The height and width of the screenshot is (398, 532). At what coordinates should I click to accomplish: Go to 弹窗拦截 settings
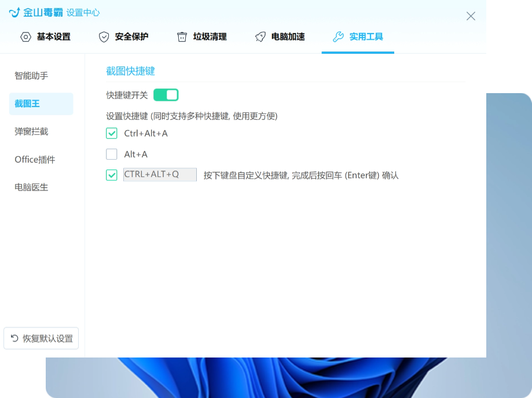(31, 132)
